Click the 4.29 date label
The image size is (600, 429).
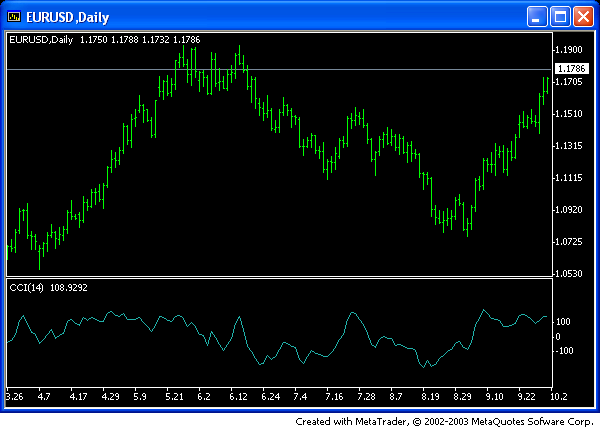tap(111, 396)
